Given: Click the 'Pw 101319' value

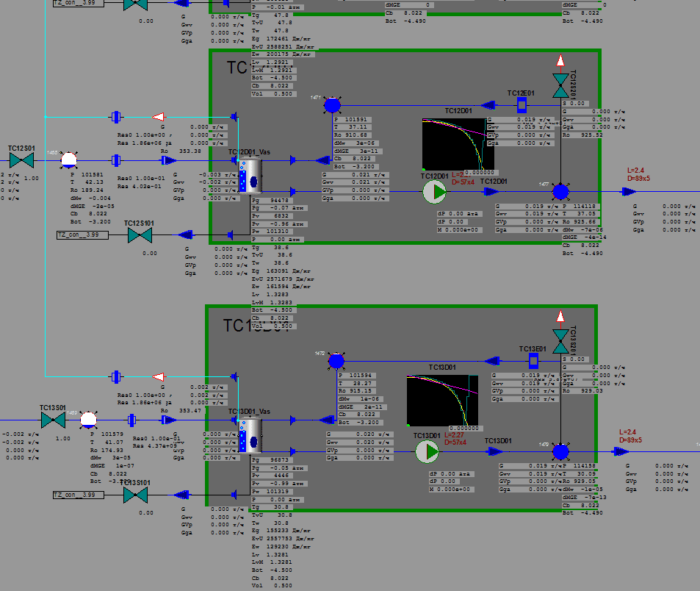Looking at the screenshot, I should tap(272, 492).
